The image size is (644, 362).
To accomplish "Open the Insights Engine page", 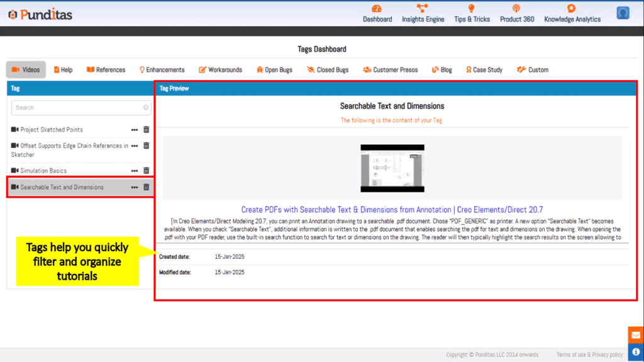I will coord(423,13).
